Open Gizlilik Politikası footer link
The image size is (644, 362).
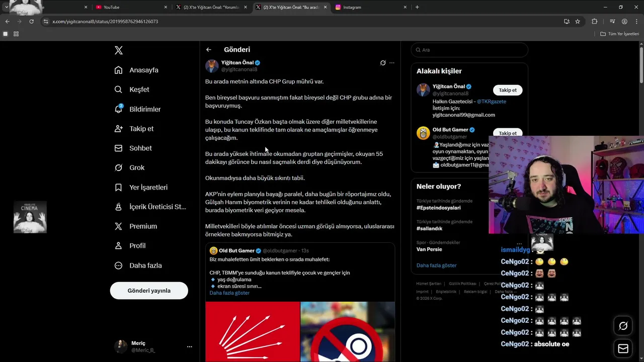pyautogui.click(x=462, y=284)
